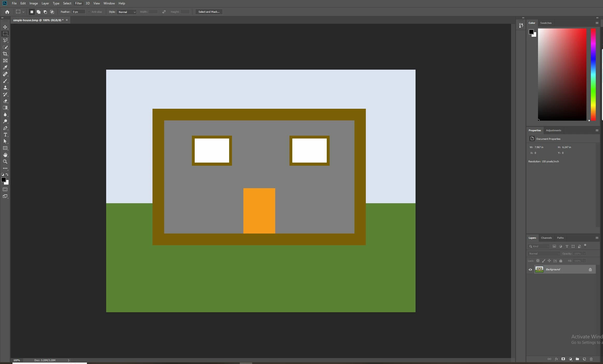The height and width of the screenshot is (364, 603).
Task: Swap foreground and background colors
Action: (7, 174)
